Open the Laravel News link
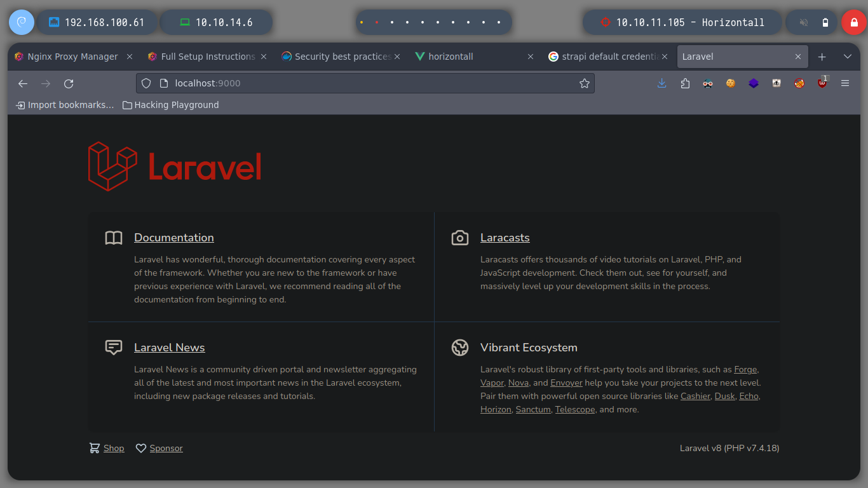The height and width of the screenshot is (488, 868). pos(170,348)
